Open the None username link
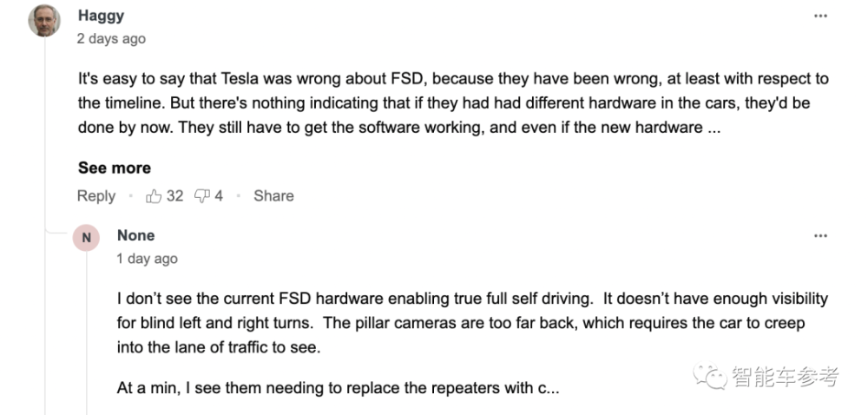 (x=135, y=236)
